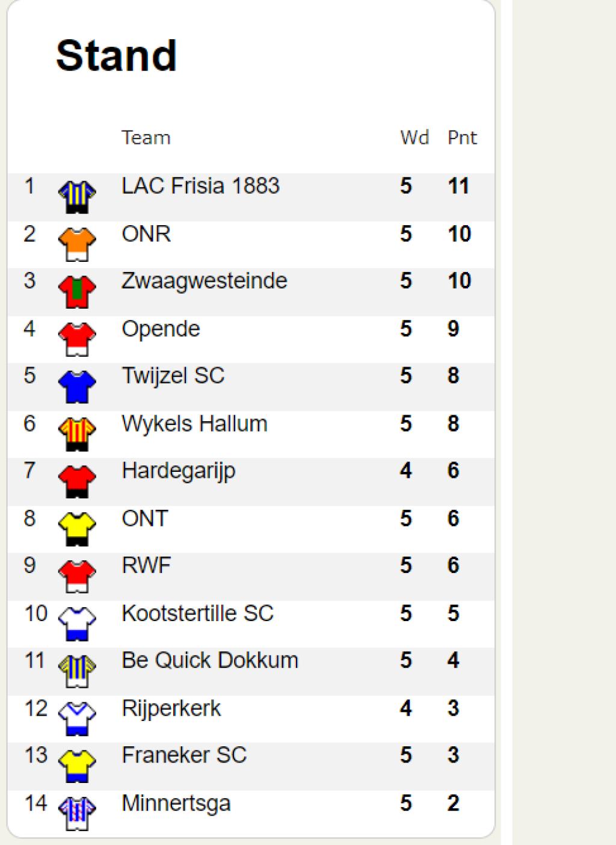Click the Pnt column header
Screen dimensions: 616x845
click(x=462, y=138)
